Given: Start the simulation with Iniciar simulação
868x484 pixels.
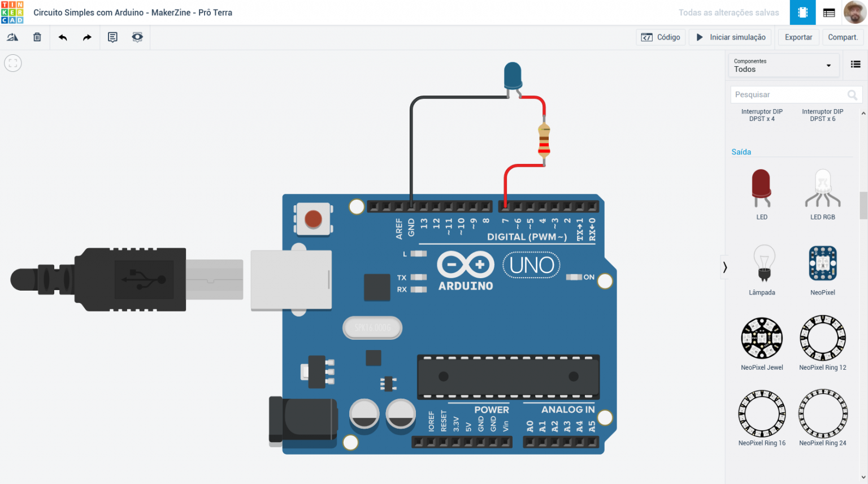Looking at the screenshot, I should [x=730, y=37].
